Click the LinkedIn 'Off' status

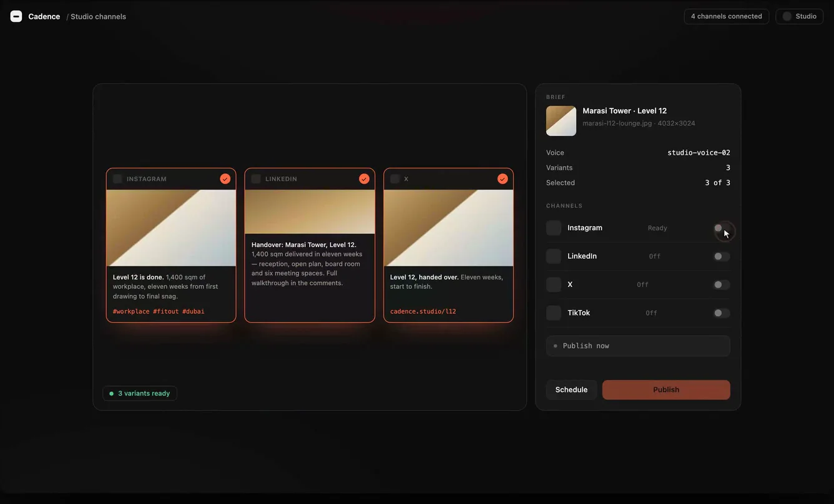click(x=654, y=256)
